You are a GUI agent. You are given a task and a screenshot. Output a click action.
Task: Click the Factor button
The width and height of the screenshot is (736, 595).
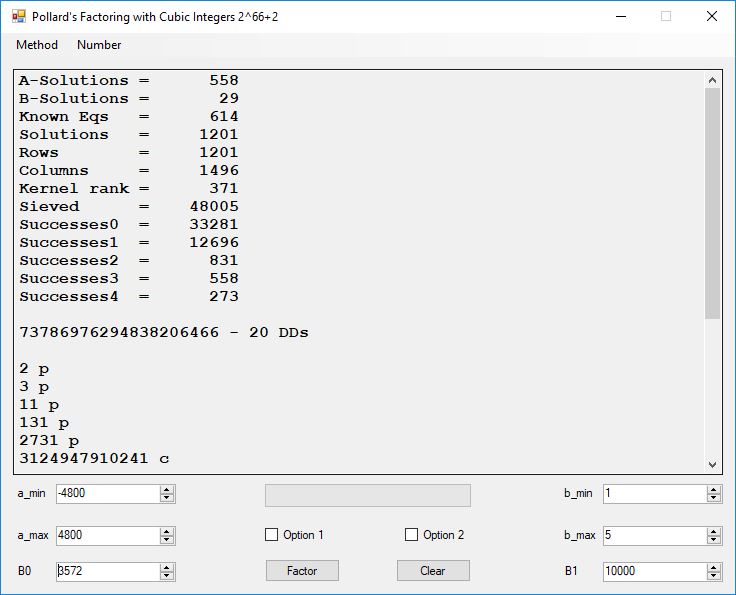(302, 571)
